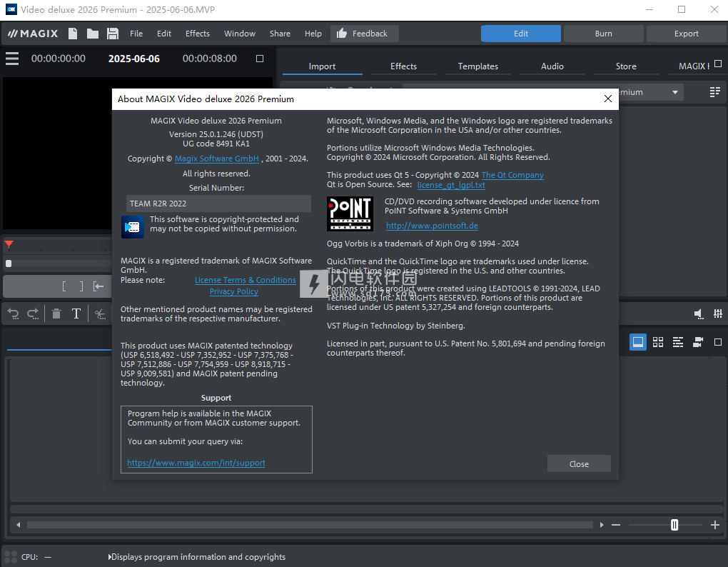
Task: Jump to range start arrow icon
Action: coord(98,286)
